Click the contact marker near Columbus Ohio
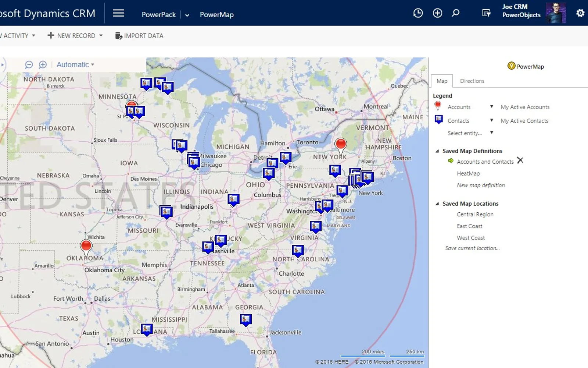 tap(269, 173)
